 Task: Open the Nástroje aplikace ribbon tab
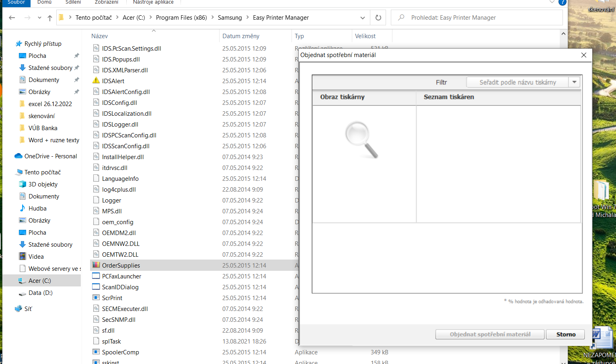pos(153,2)
